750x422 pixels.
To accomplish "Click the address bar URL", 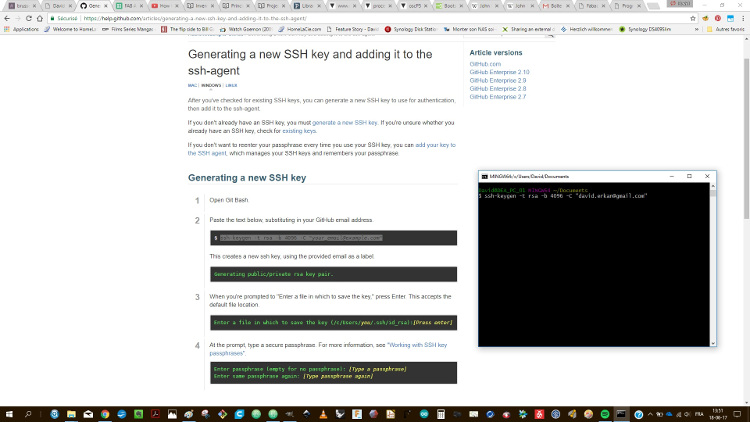I will 195,18.
